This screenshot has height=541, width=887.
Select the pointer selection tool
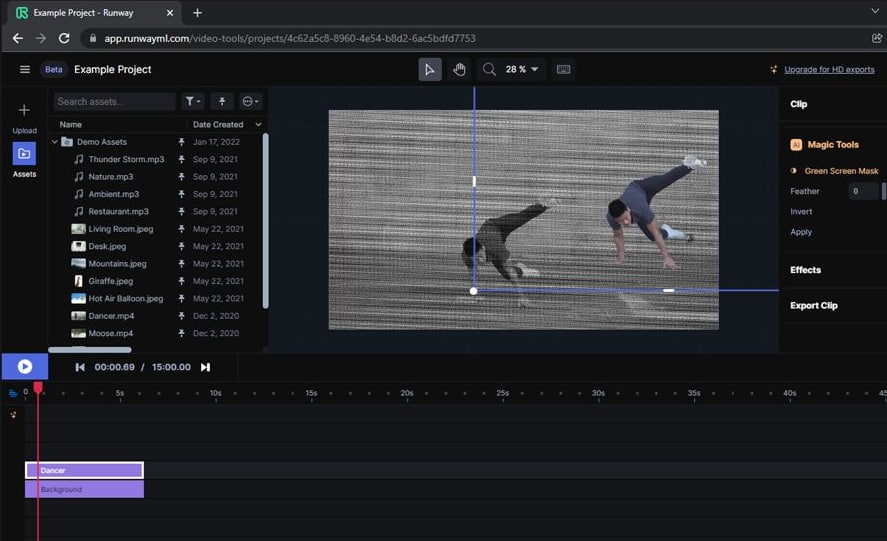[430, 69]
